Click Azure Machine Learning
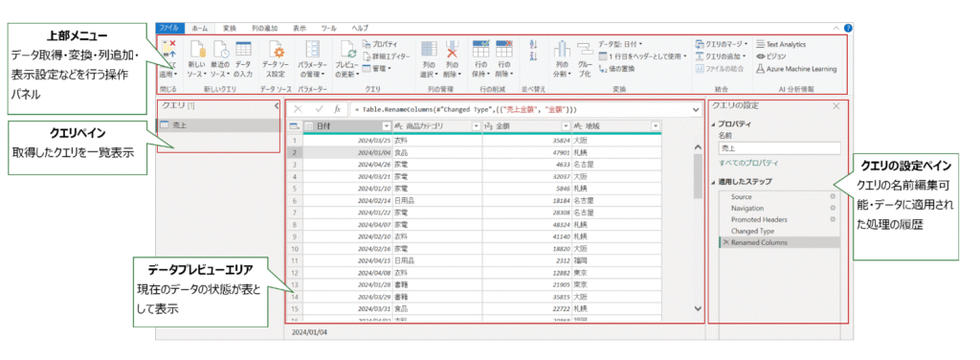 [x=796, y=69]
